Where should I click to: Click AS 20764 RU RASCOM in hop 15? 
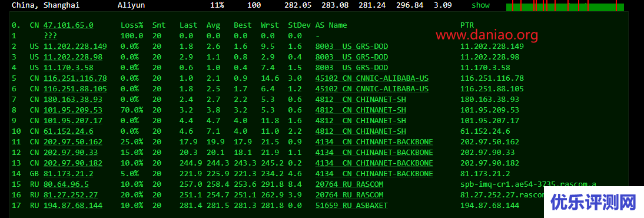pos(349,184)
